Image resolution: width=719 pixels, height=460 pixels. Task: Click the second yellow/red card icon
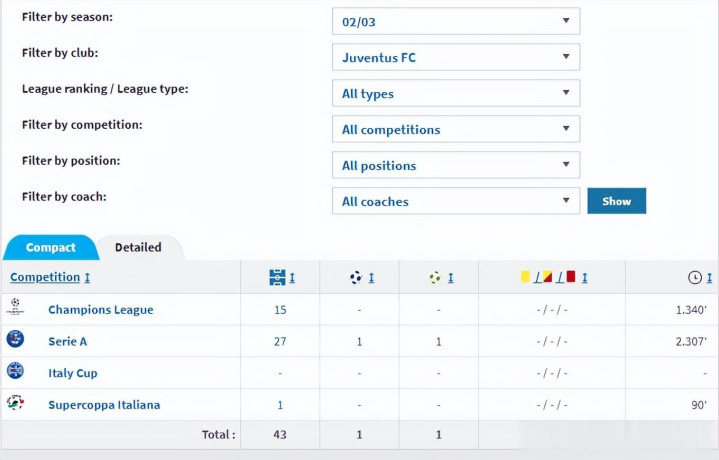[548, 276]
